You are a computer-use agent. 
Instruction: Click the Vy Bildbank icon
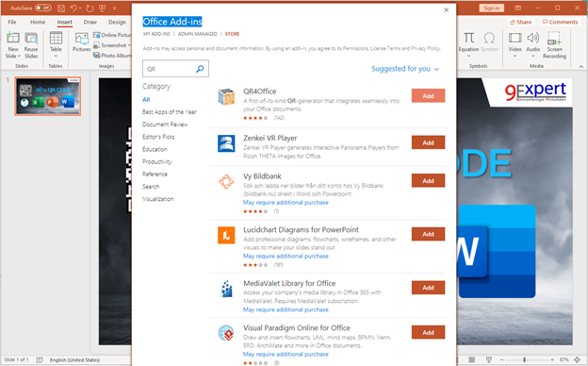(x=226, y=182)
